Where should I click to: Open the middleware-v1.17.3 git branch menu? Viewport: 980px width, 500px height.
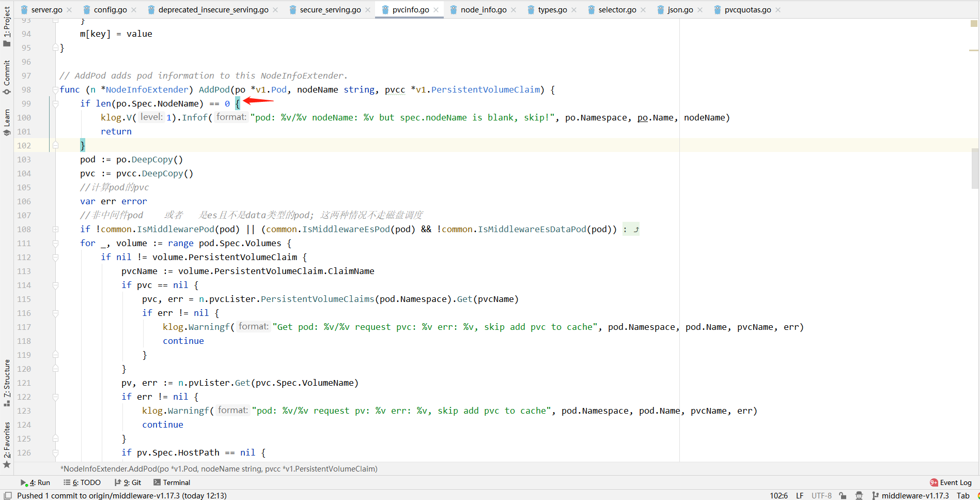[910, 495]
